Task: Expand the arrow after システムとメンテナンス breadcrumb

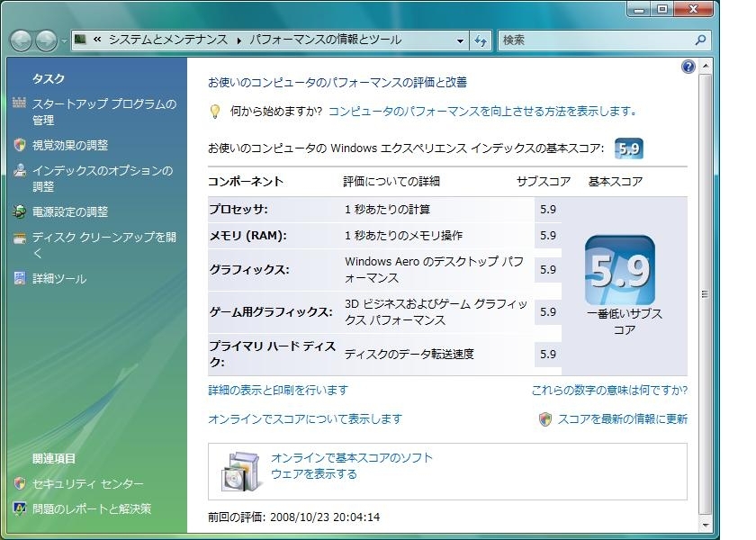Action: tap(238, 40)
